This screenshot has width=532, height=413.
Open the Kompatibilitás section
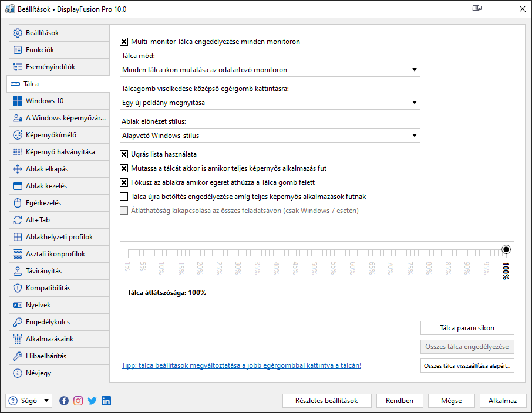(x=59, y=288)
